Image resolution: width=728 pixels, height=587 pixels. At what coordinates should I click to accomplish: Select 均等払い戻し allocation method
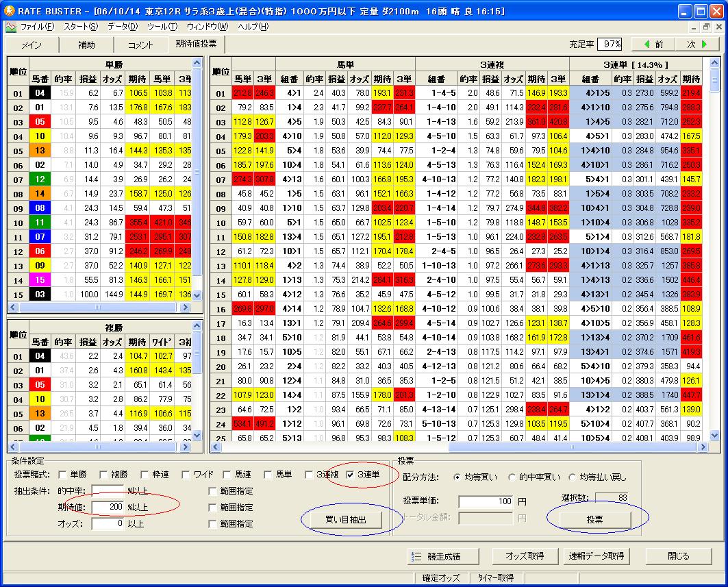point(572,477)
